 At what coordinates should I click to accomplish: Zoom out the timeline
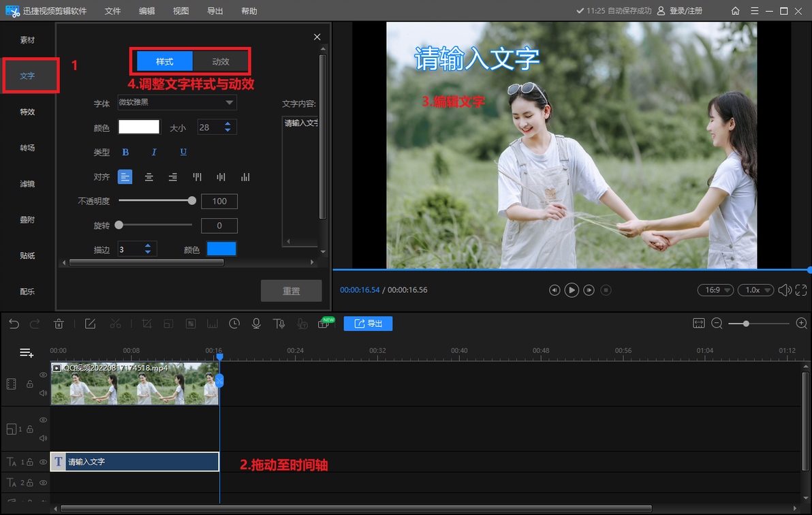coord(717,324)
